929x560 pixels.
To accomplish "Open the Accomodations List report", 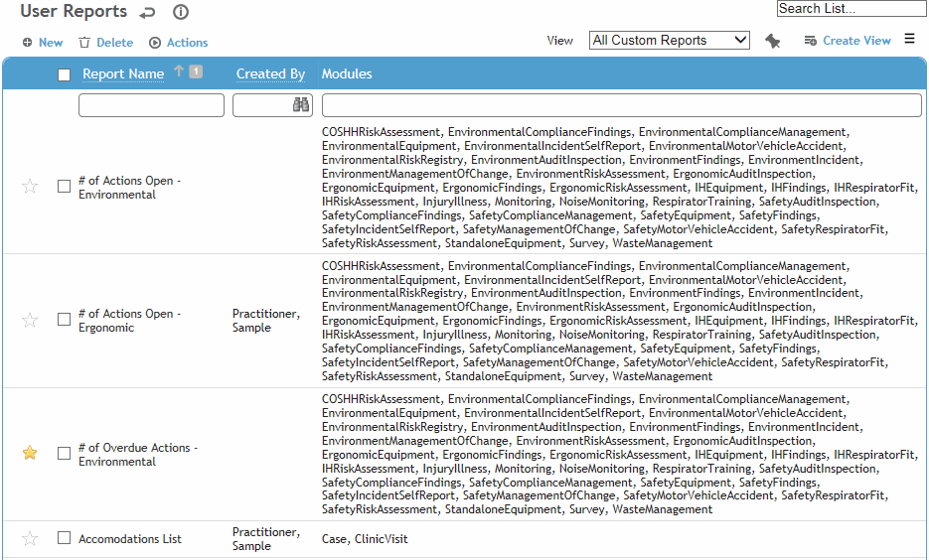I will [130, 539].
